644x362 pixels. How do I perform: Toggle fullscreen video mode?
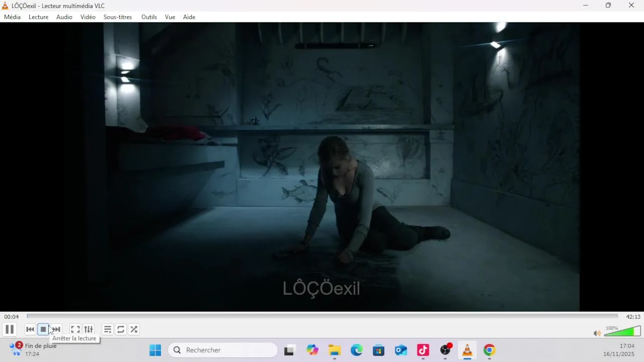(x=75, y=329)
